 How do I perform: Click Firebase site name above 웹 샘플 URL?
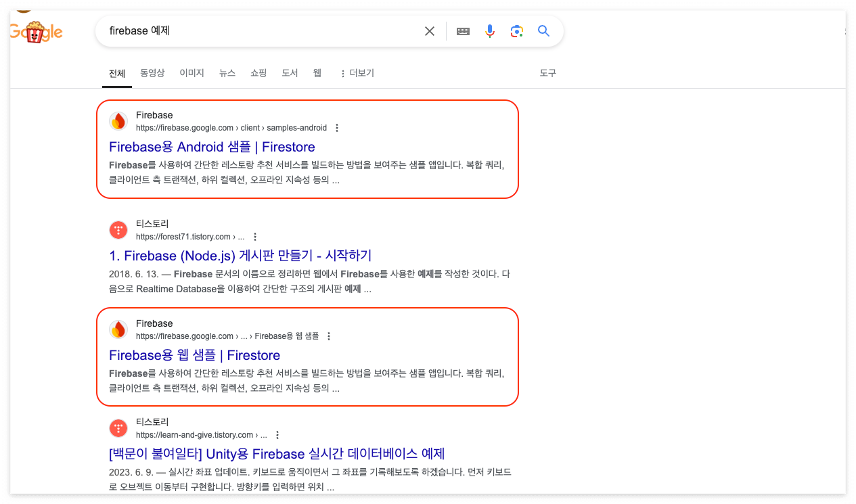pyautogui.click(x=154, y=323)
